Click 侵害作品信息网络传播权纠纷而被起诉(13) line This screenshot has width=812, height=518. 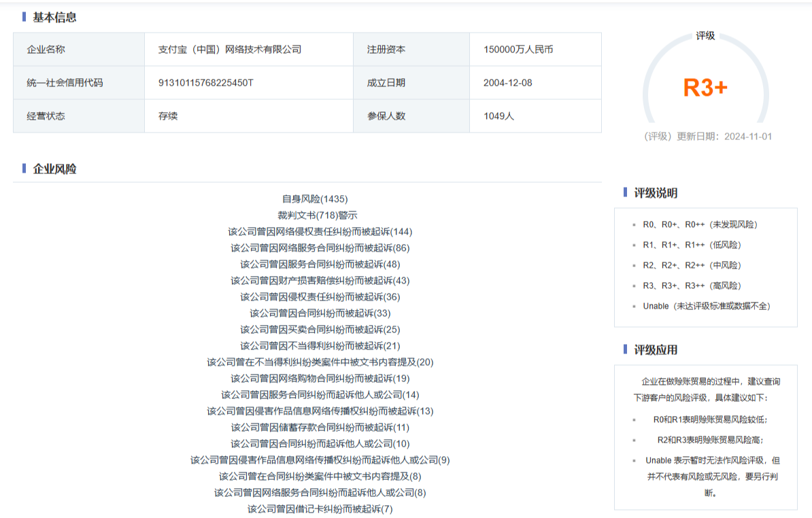click(320, 411)
